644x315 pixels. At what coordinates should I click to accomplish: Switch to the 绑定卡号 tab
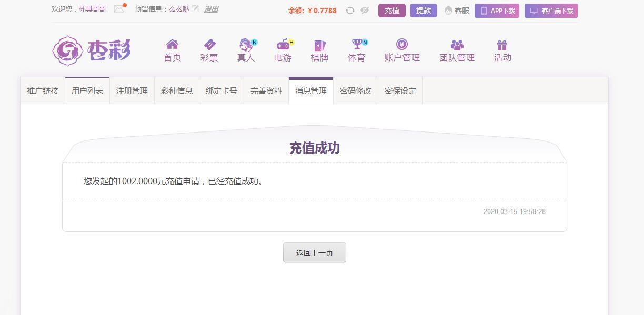[222, 90]
